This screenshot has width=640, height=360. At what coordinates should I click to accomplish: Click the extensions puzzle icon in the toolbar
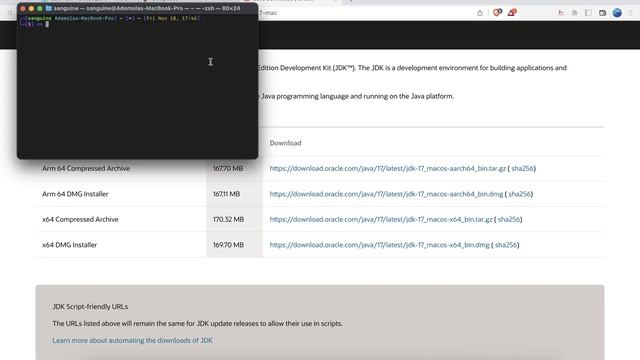(x=575, y=13)
